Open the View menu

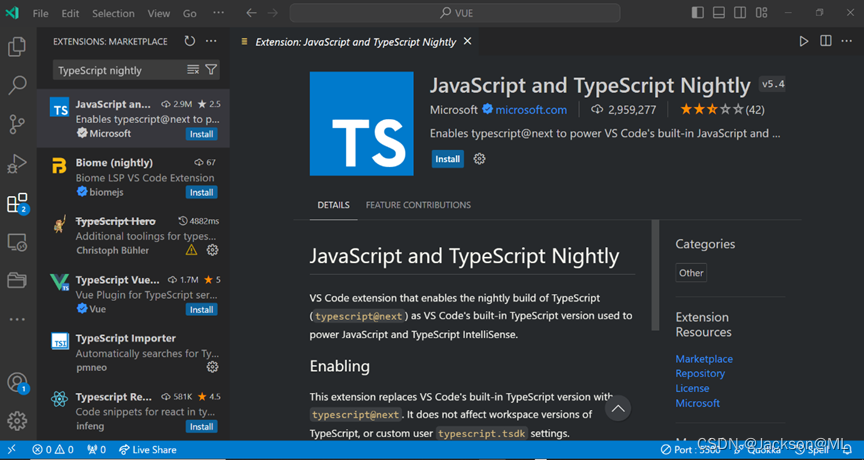click(159, 13)
